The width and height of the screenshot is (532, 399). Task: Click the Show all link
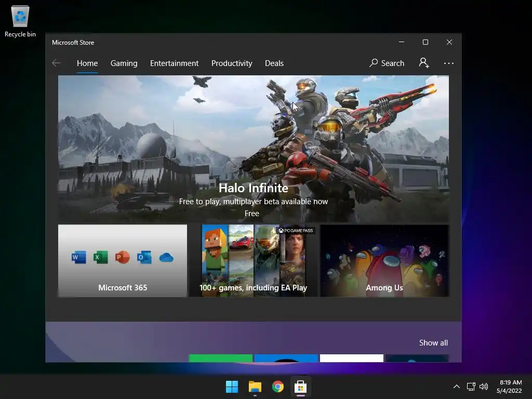click(433, 343)
